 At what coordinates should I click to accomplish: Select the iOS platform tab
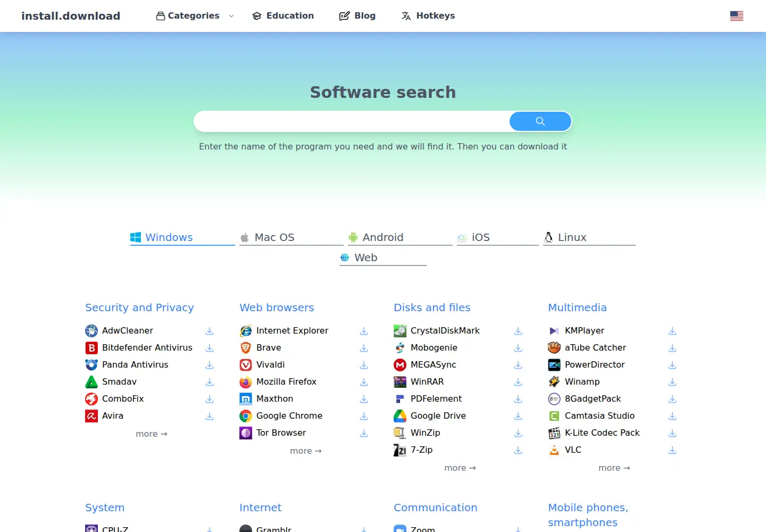[x=498, y=237]
